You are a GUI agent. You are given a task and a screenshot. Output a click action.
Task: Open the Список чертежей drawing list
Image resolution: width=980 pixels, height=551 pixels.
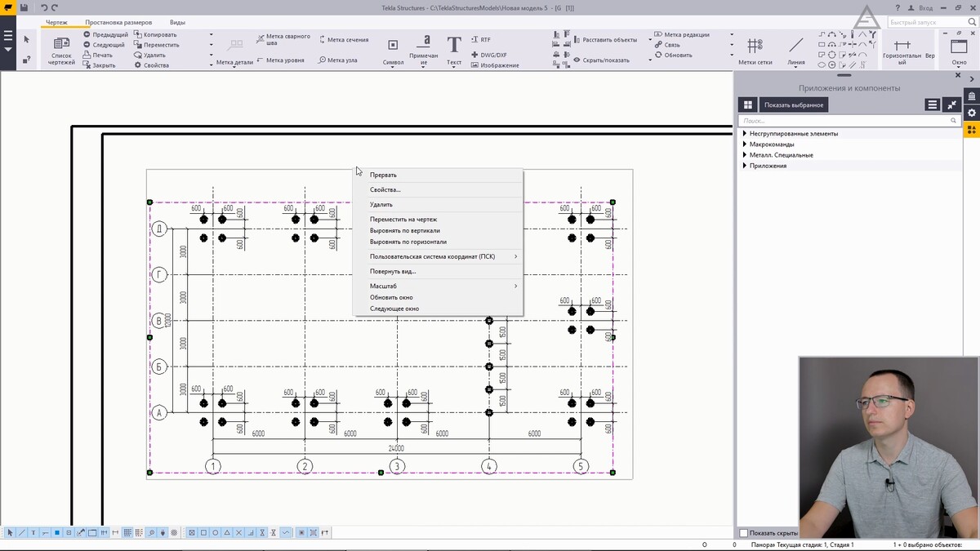click(x=61, y=49)
